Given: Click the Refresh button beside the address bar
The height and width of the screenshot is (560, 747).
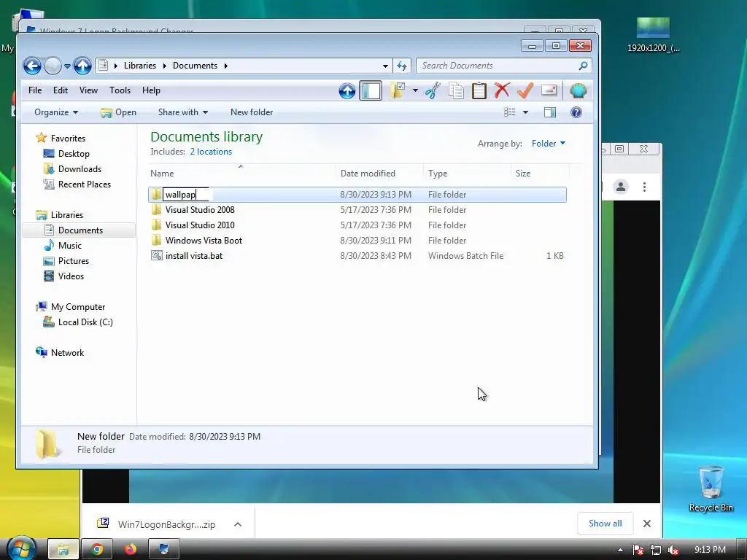Looking at the screenshot, I should [x=402, y=66].
